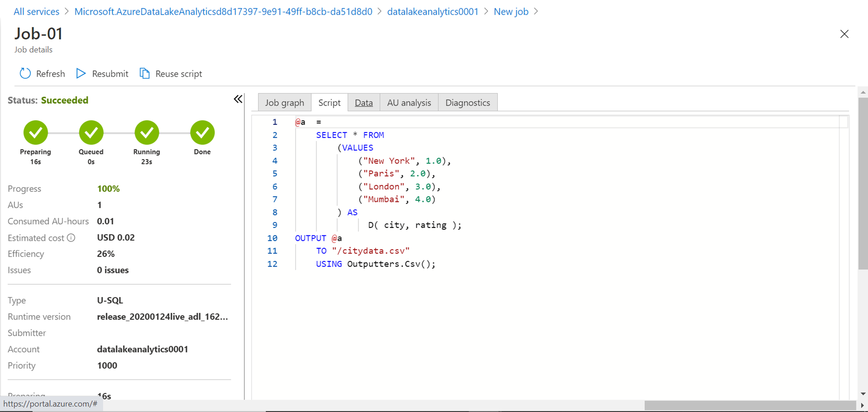The image size is (868, 412).
Task: Click the Queued stage checkmark icon
Action: (x=91, y=132)
